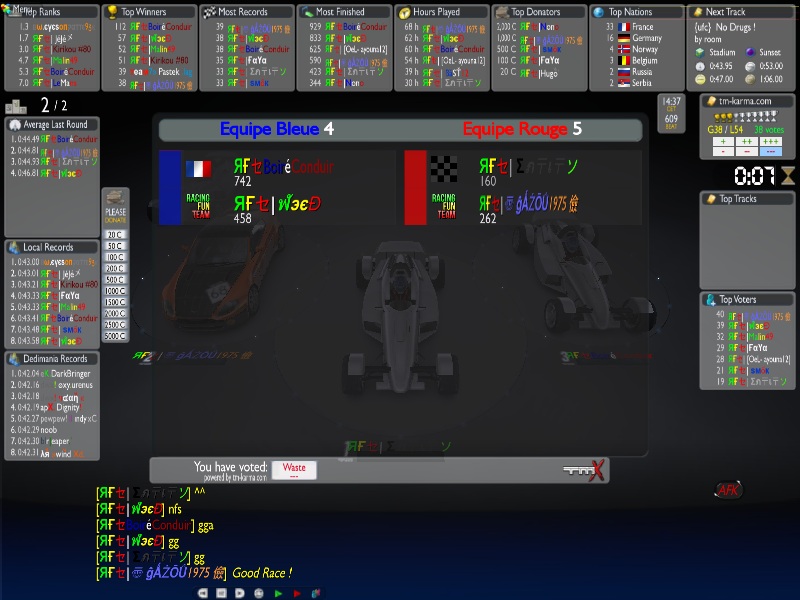Toggle the AFK status button
The height and width of the screenshot is (600, 800).
coord(729,490)
